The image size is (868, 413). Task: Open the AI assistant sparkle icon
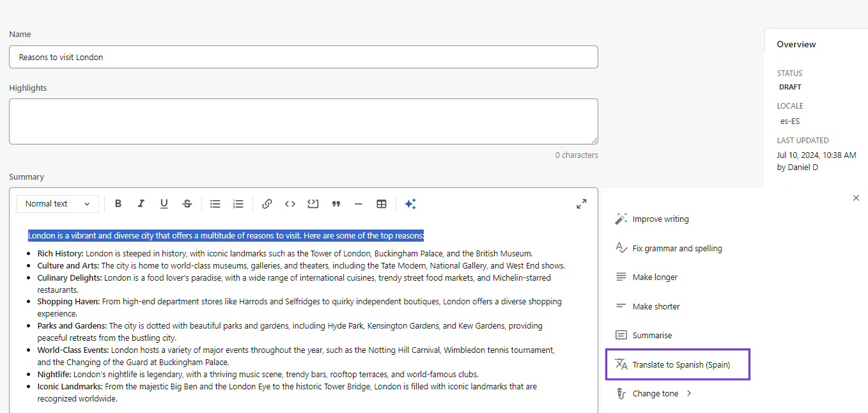(x=410, y=204)
